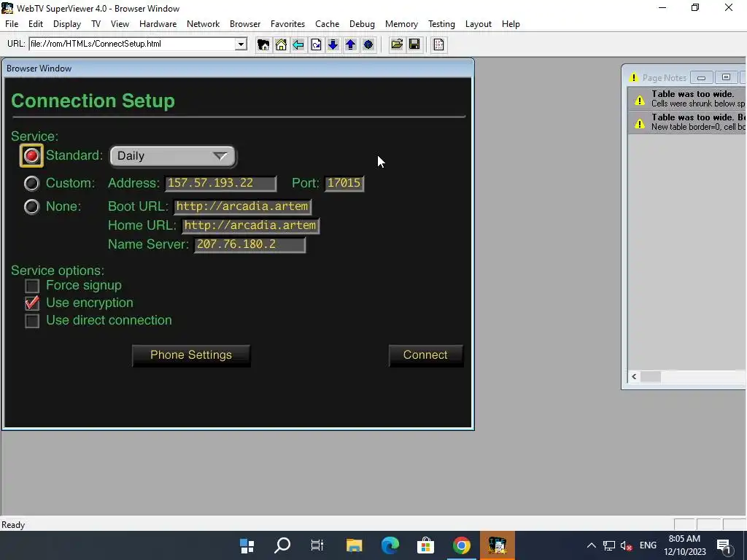Uncheck the Use encryption checkbox

coord(32,303)
